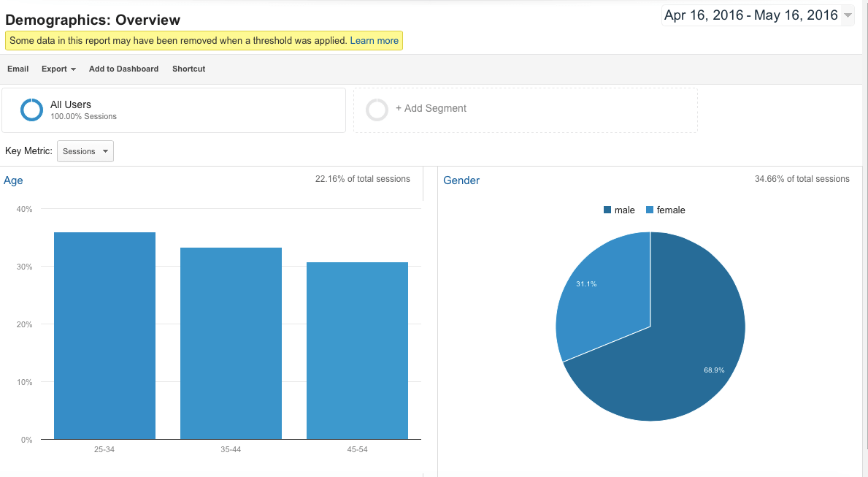The image size is (868, 477).
Task: Select the 25-34 age bar
Action: pos(104,336)
